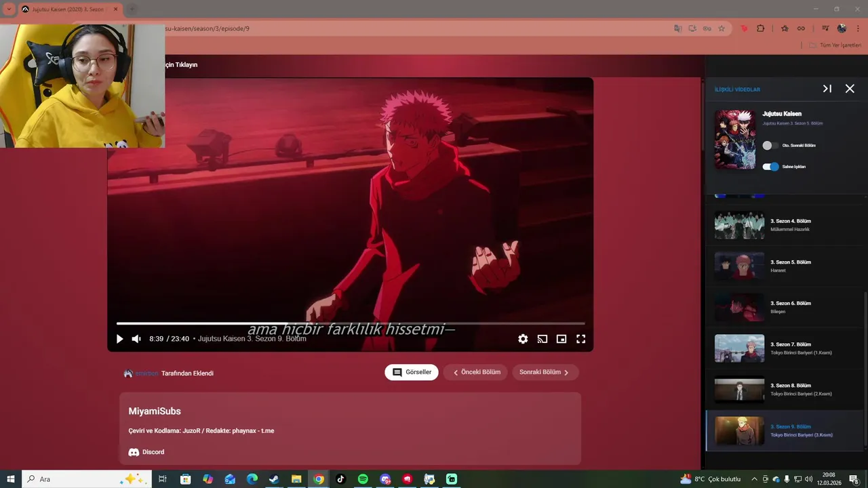Image resolution: width=868 pixels, height=488 pixels.
Task: Open video player settings gear
Action: [523, 339]
